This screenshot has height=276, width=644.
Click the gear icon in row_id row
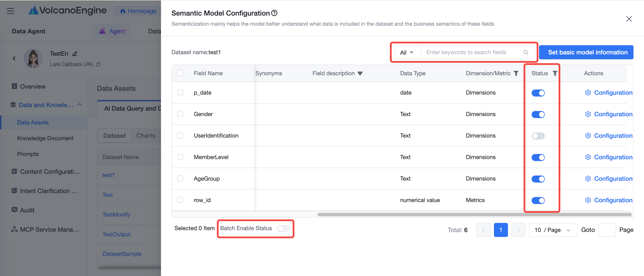click(x=588, y=200)
